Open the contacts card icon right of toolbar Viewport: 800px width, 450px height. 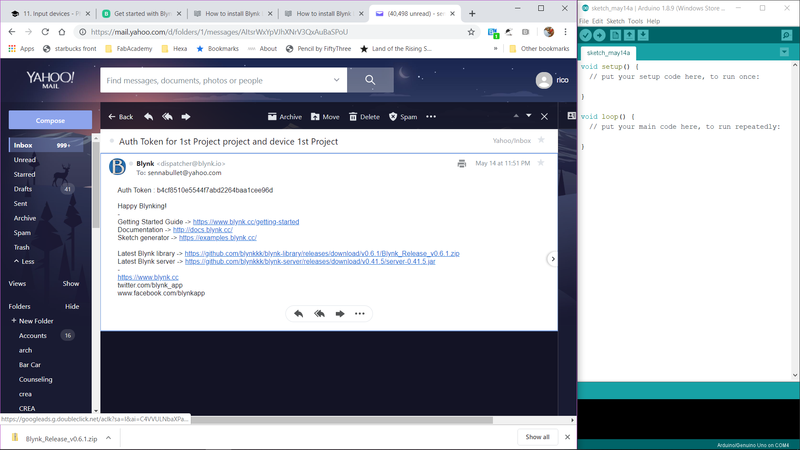571,116
